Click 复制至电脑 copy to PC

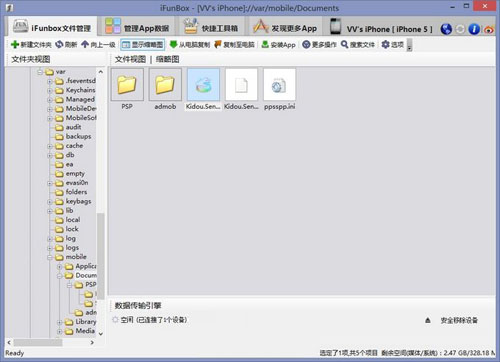click(235, 44)
